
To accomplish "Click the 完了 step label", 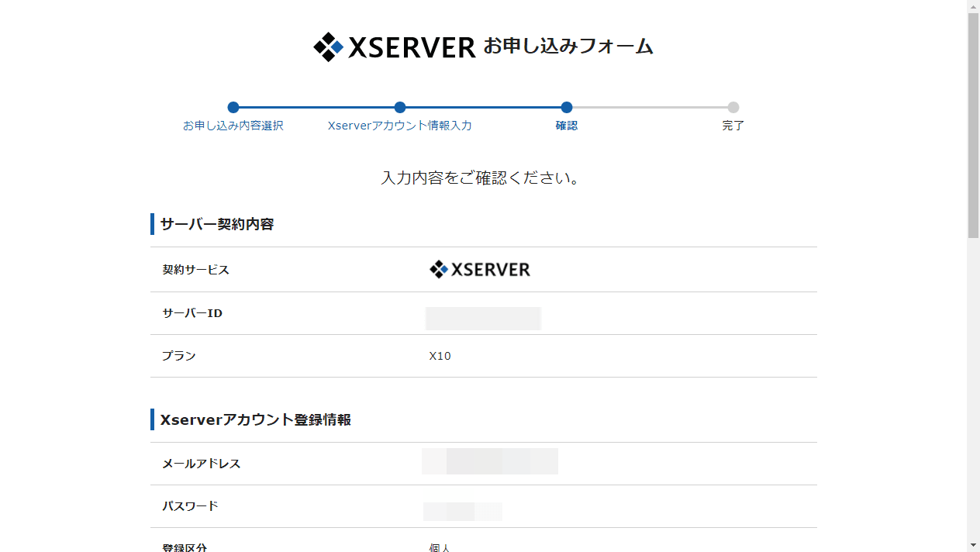I will pyautogui.click(x=733, y=126).
